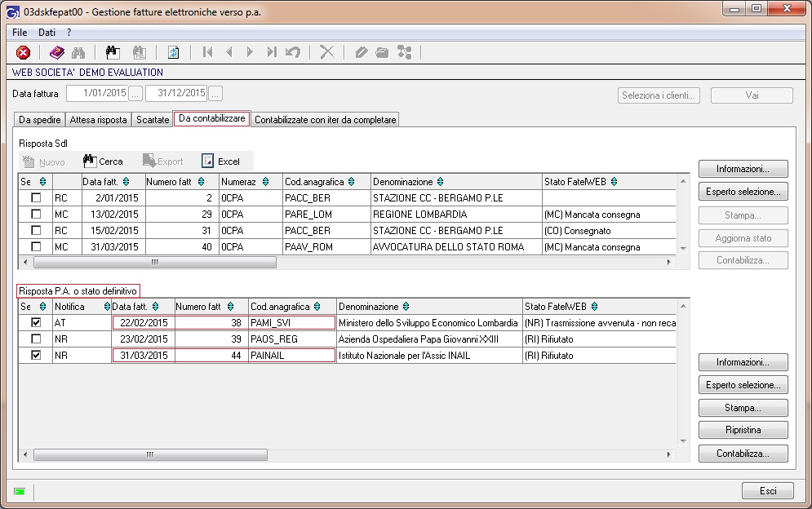
Task: Open the purple book toolbar icon
Action: [x=56, y=52]
